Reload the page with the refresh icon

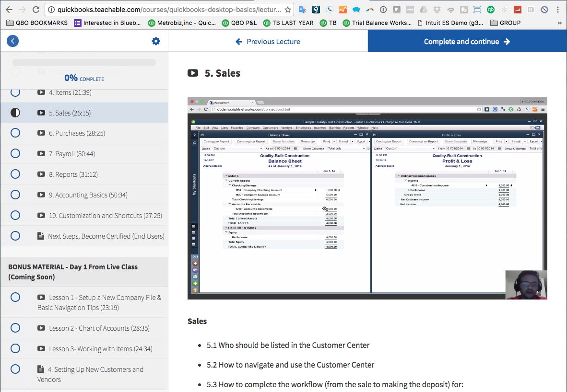36,10
